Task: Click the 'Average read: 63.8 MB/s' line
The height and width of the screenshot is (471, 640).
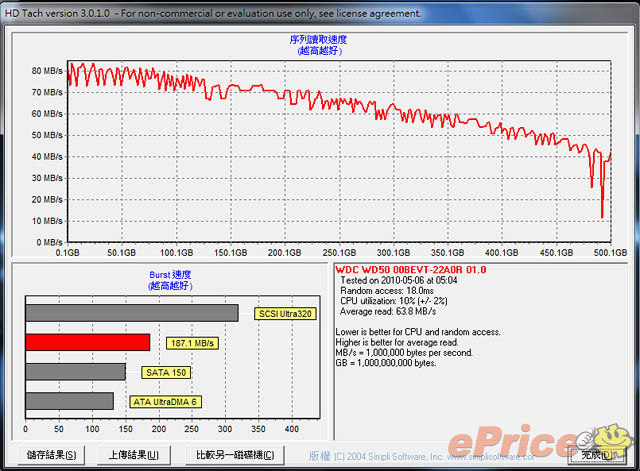Action: tap(388, 311)
